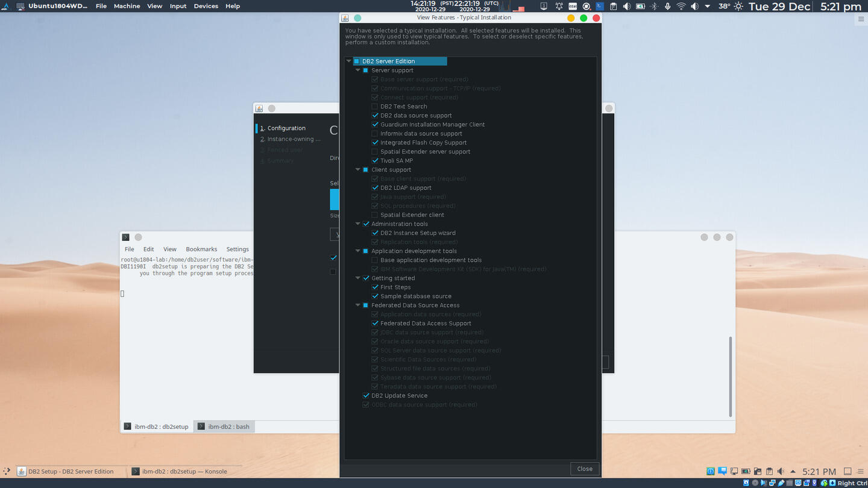Screen dimensions: 868x488
Task: Uncheck Integrated Flash Copy Support
Action: pos(375,143)
